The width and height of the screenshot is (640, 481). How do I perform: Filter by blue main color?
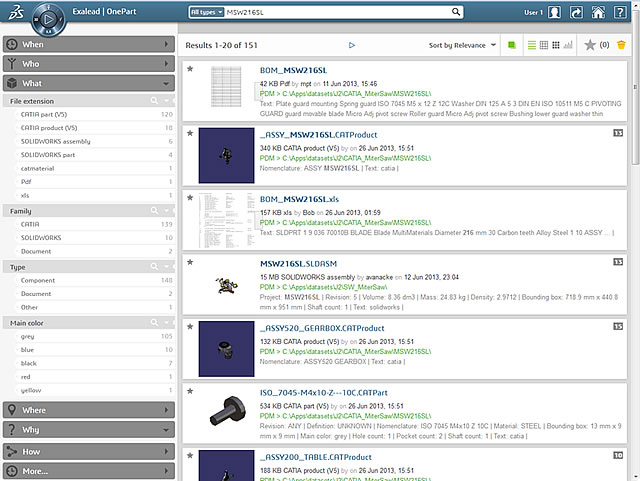tap(27, 350)
